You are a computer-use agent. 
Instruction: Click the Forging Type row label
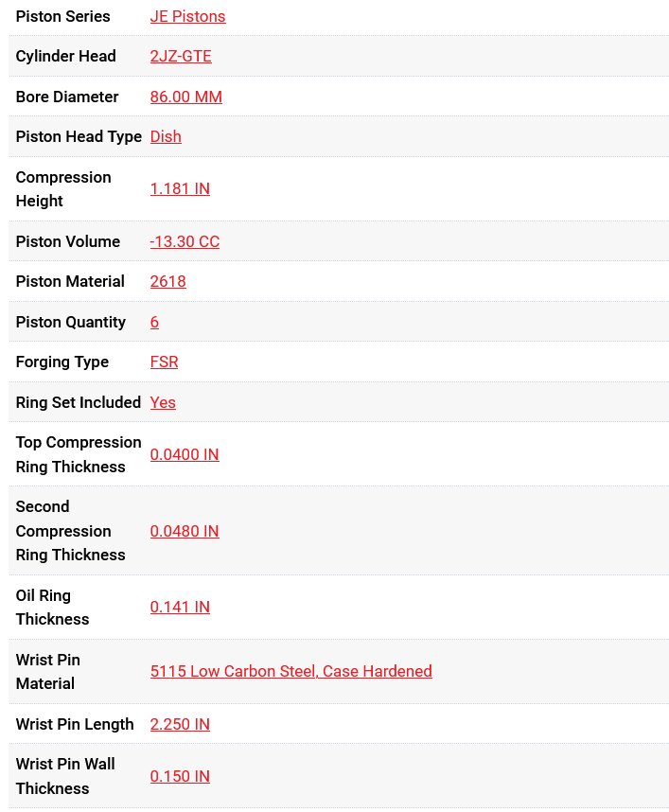[62, 362]
